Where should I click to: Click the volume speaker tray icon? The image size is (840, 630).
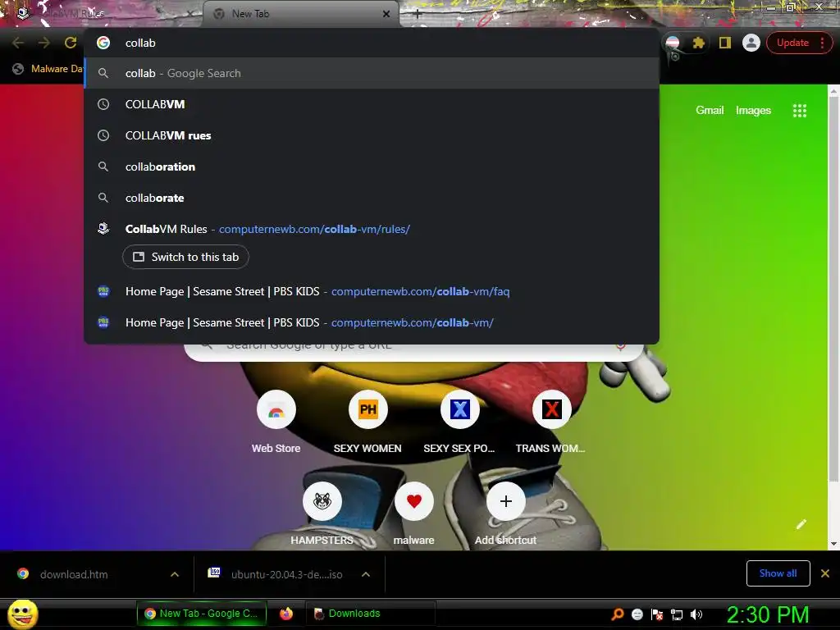(696, 614)
